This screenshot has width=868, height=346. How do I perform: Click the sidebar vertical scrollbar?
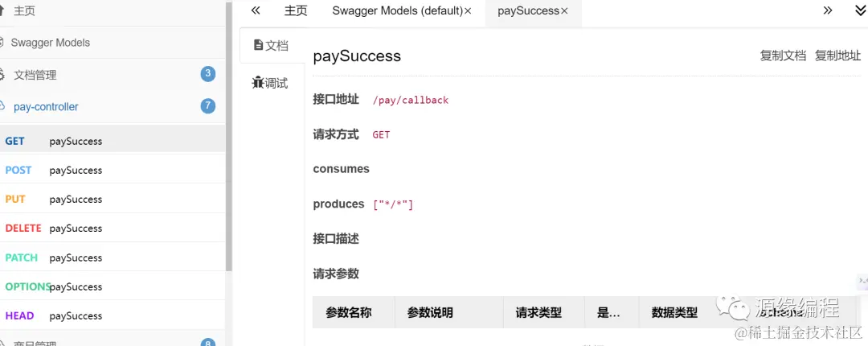pos(229,136)
